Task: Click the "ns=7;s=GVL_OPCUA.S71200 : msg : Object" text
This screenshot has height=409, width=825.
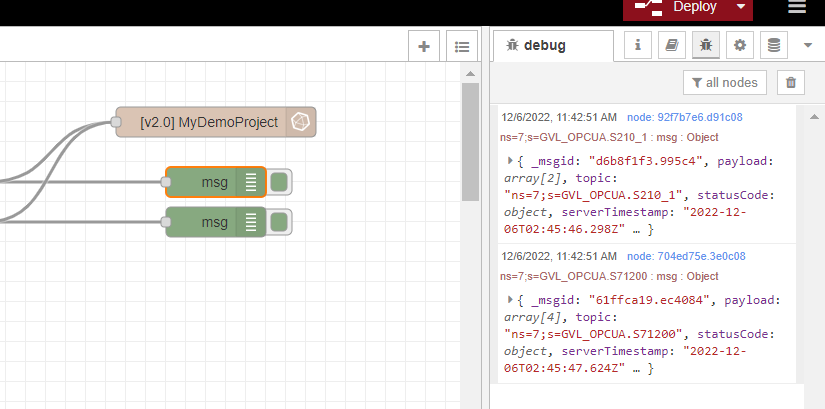Action: tap(609, 276)
